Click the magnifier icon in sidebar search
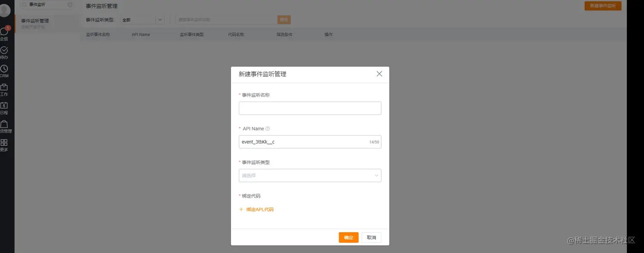 coord(25,4)
